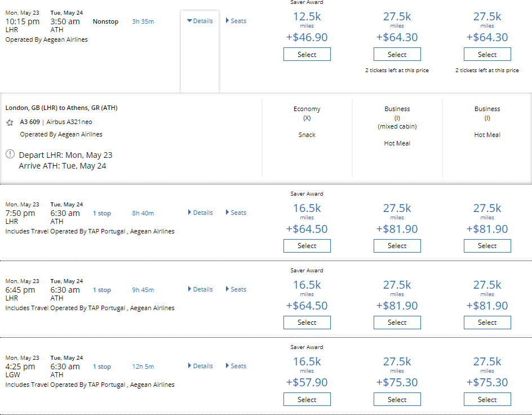Select the 7:50 pm flight 16.5k economy fare

tap(307, 246)
